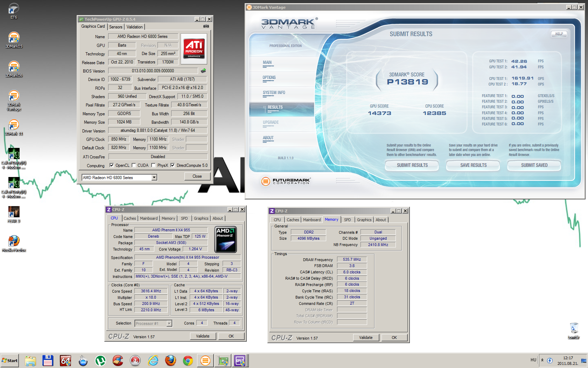Switch to 3DMark Vantage taskbar button
Viewport: 588px width, 368px height.
pyautogui.click(x=205, y=361)
